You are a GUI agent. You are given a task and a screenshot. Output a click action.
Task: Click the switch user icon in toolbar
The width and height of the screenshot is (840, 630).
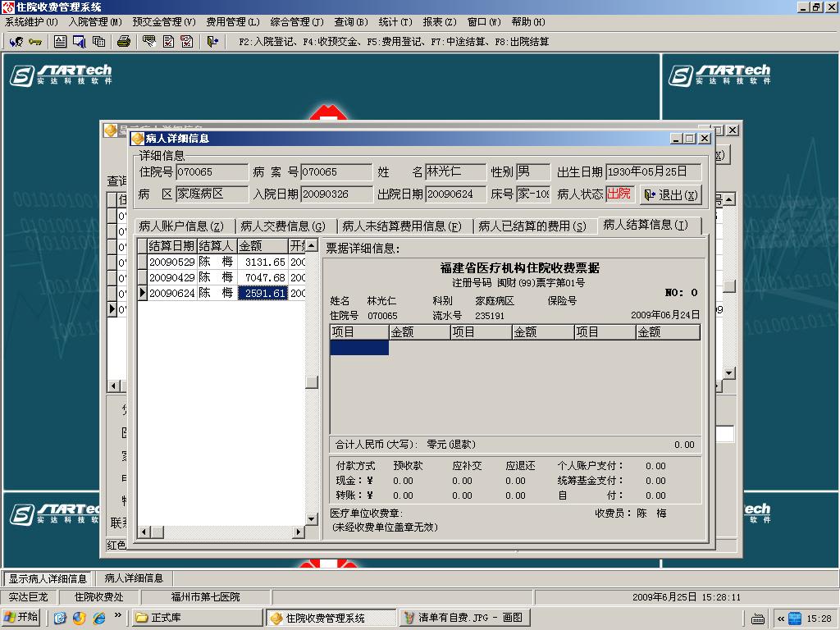[x=16, y=41]
